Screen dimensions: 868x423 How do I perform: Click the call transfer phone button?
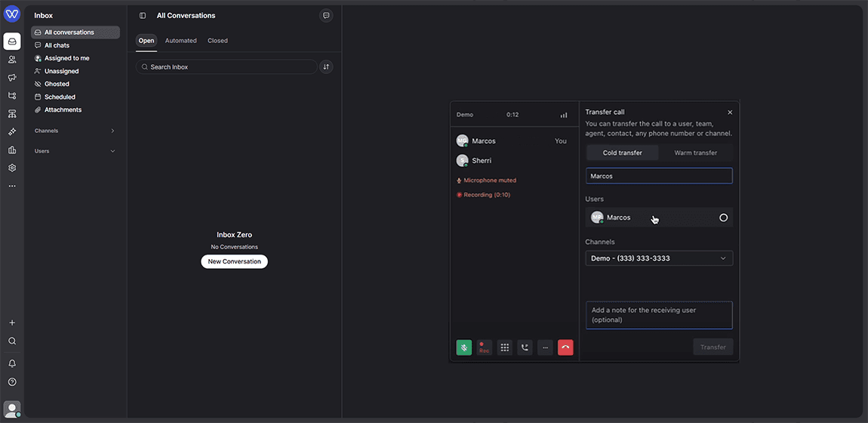click(525, 347)
